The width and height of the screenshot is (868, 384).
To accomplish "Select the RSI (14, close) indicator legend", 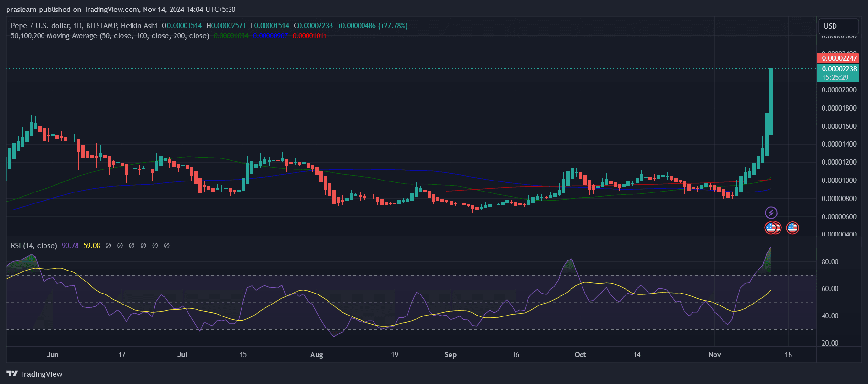I will point(34,246).
